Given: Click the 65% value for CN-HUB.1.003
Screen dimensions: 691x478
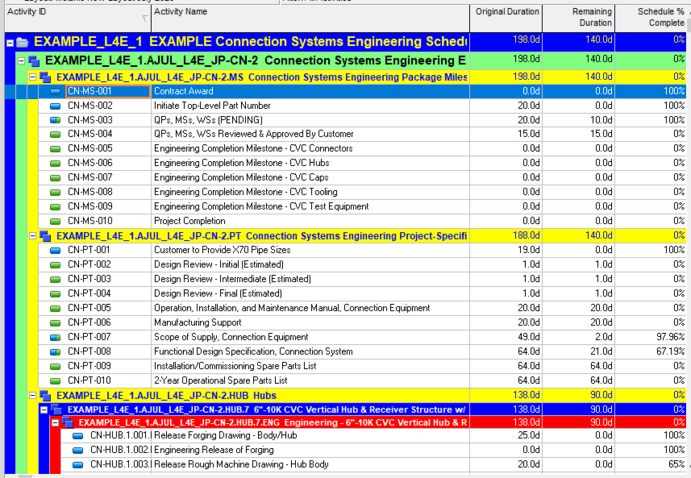Looking at the screenshot, I should (x=676, y=464).
